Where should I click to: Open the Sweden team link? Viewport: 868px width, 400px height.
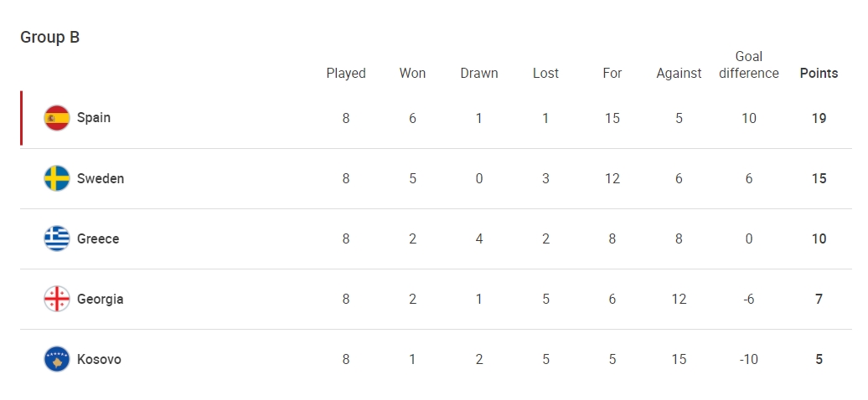[101, 178]
